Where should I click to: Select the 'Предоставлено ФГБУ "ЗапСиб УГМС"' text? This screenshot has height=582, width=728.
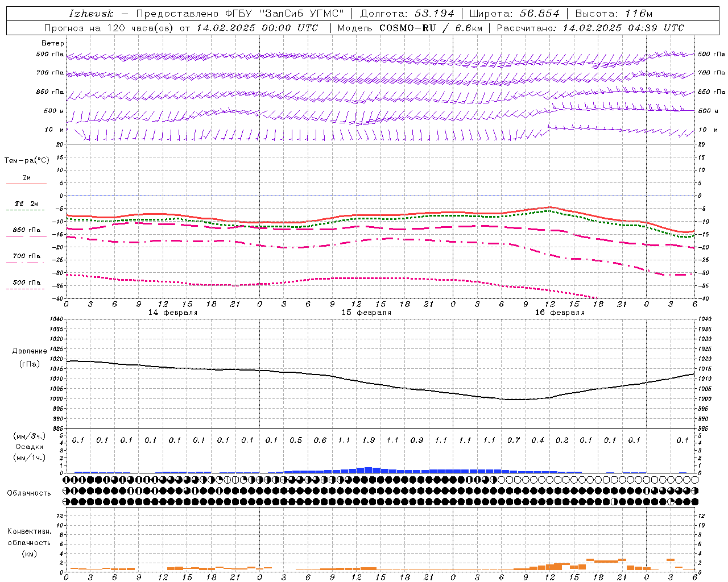pos(240,14)
